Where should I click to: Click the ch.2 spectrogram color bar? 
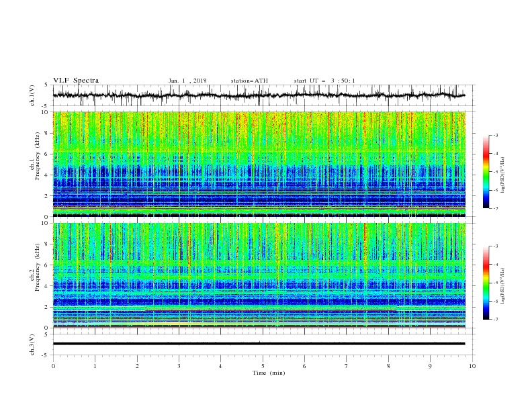pos(486,283)
